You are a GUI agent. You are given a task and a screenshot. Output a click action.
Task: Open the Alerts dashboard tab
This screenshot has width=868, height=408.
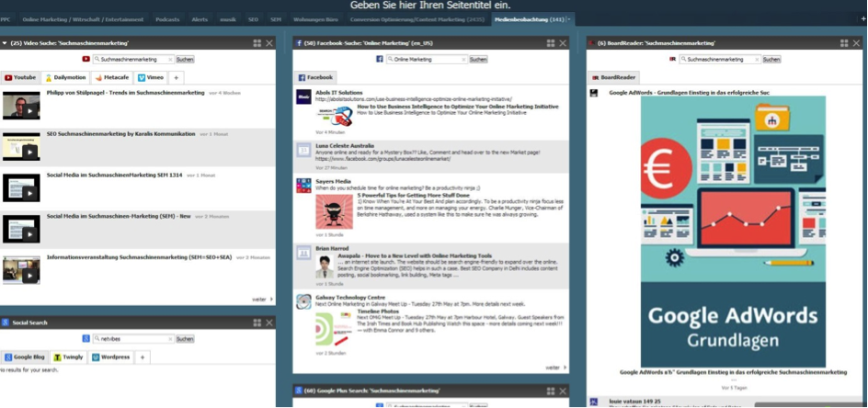pyautogui.click(x=200, y=19)
